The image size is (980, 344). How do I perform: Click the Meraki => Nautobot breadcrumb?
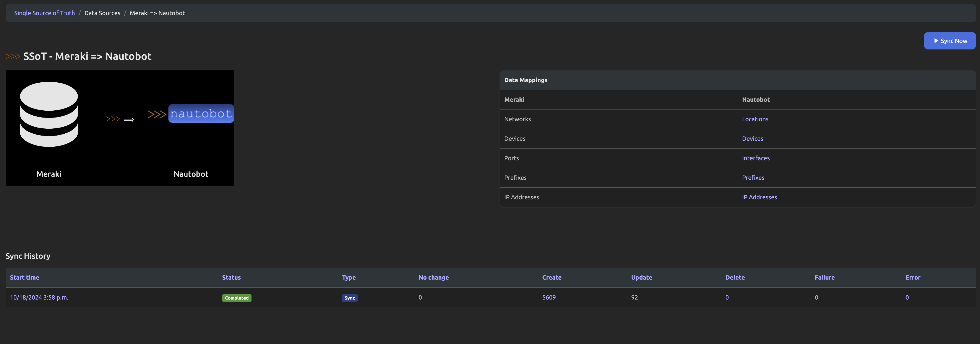[x=157, y=13]
